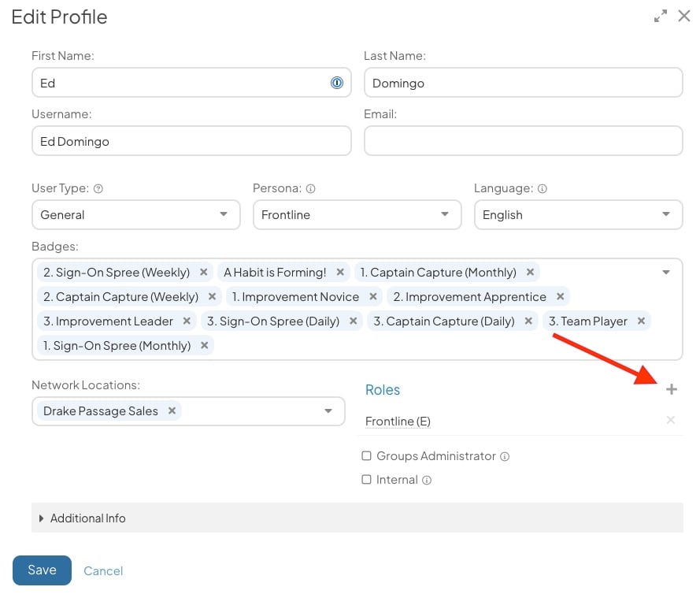Screen dimensions: 700x598
Task: Remove the "A Habit is Forming!" badge
Action: (339, 272)
